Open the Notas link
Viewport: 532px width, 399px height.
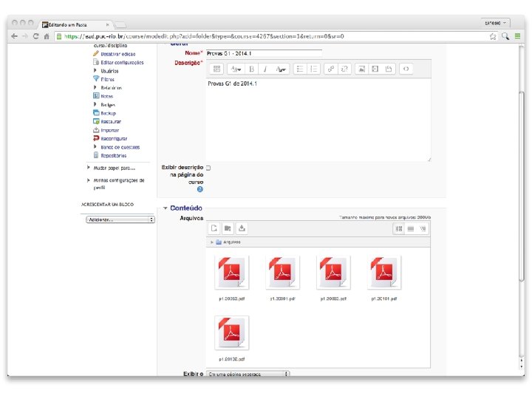106,96
